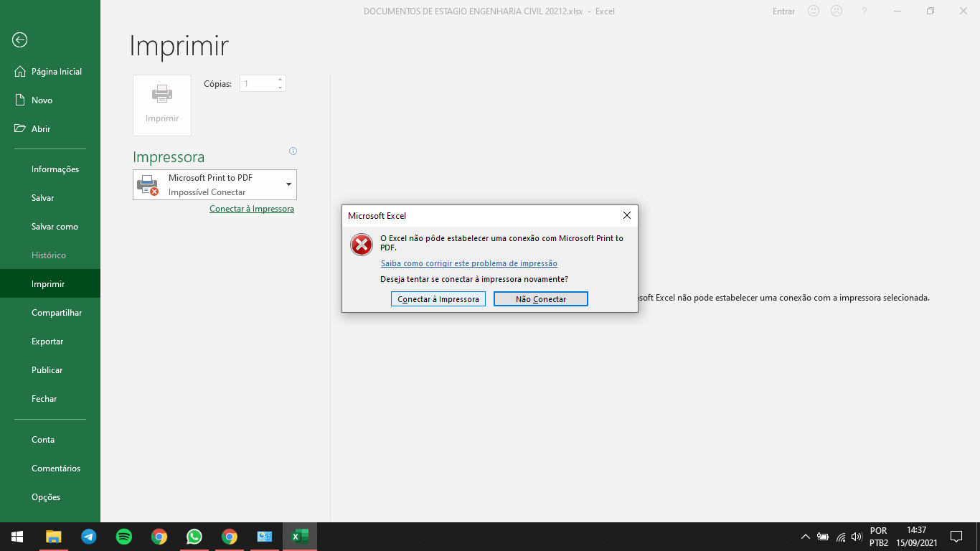
Task: Click the red error icon in the dialog
Action: (x=362, y=245)
